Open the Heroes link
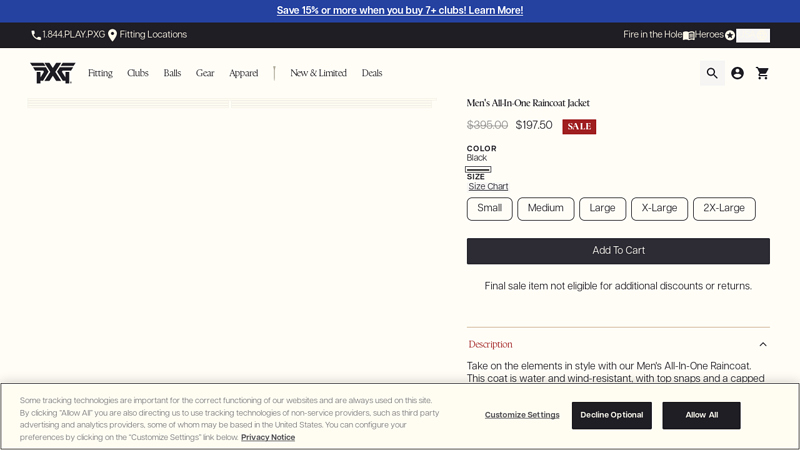 point(709,35)
